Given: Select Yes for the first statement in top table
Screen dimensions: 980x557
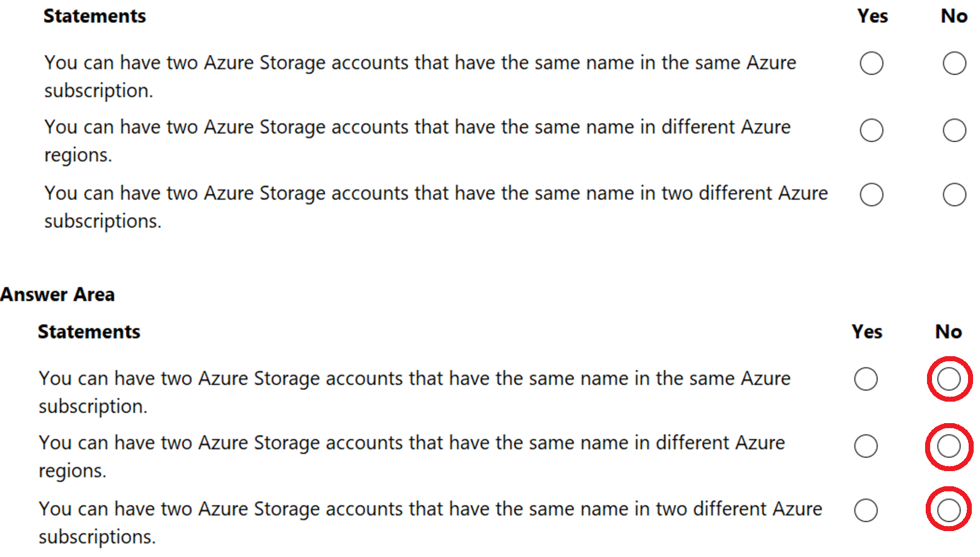Looking at the screenshot, I should coord(871,63).
